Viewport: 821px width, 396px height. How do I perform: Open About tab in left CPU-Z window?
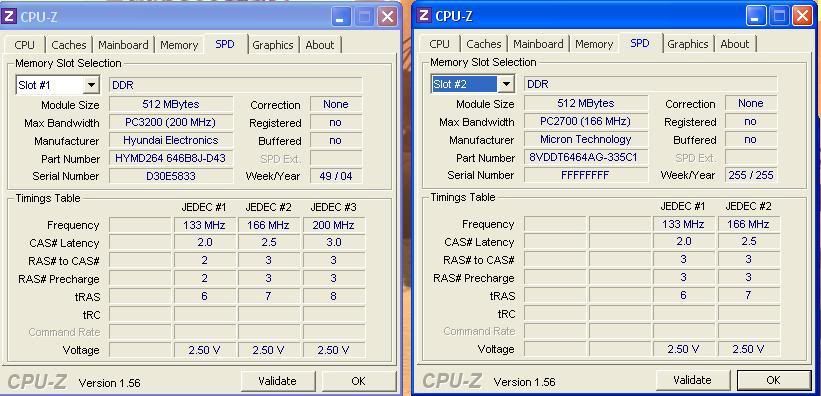tap(320, 45)
